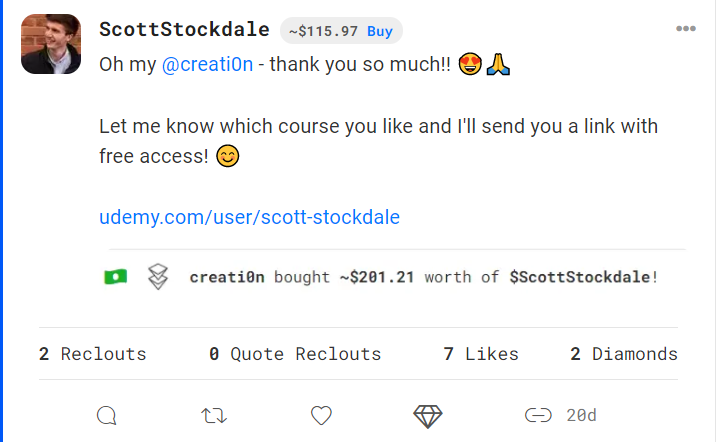
Task: View the 0 Quote Reclouts list
Action: 295,354
